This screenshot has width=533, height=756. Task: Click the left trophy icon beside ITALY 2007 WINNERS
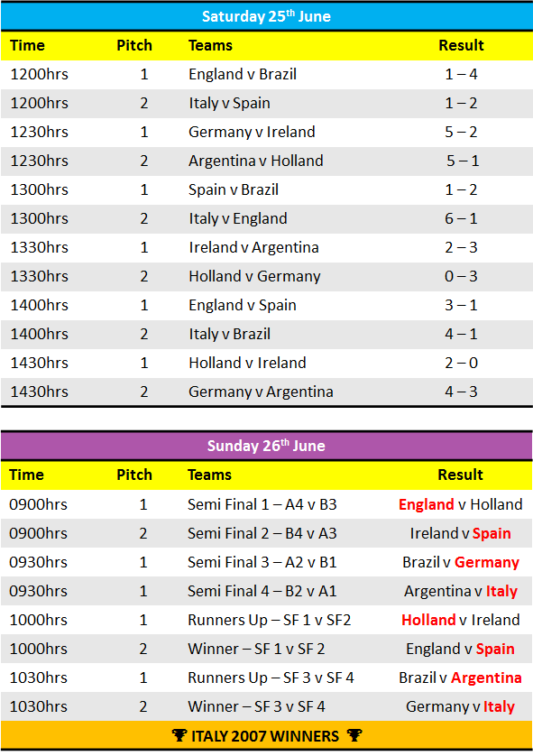179,735
